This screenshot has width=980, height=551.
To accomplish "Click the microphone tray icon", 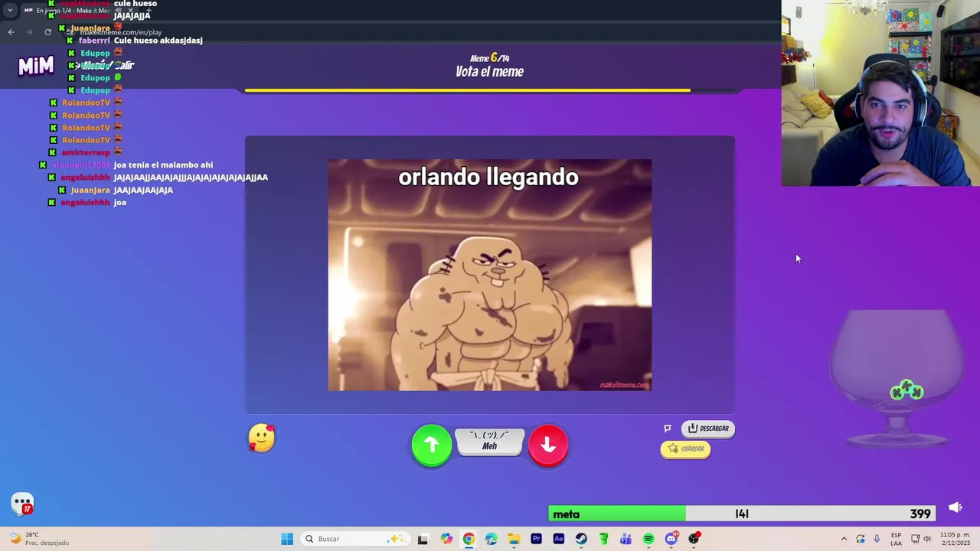I will (x=877, y=539).
